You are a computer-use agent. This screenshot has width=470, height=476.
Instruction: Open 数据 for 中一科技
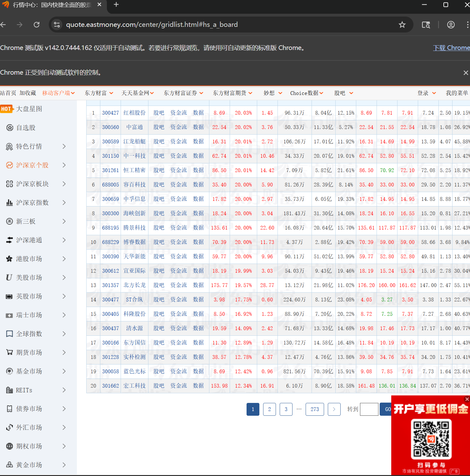[198, 156]
